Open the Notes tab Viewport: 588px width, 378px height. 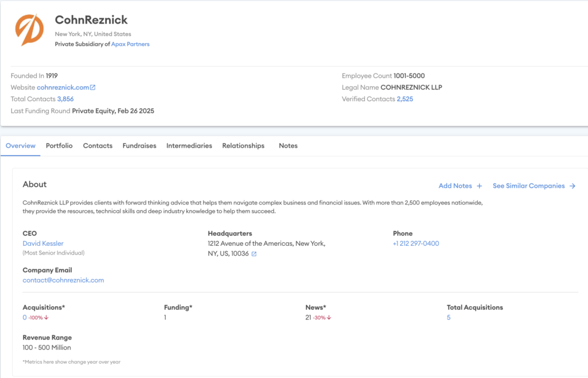[288, 146]
